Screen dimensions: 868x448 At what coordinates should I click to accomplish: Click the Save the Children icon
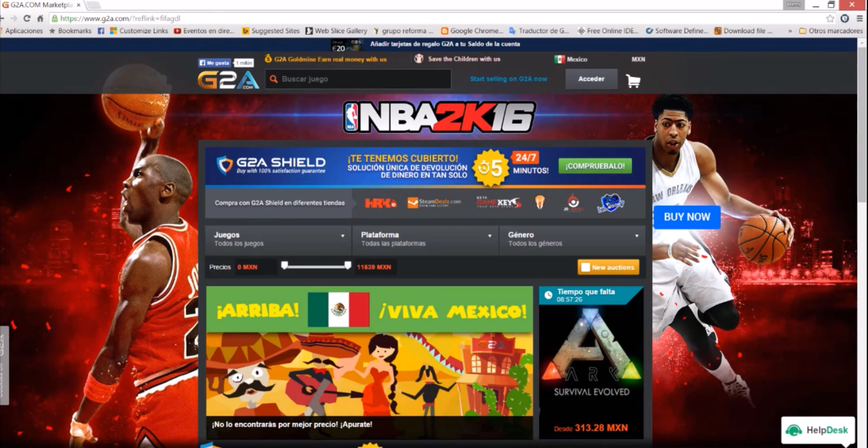419,59
